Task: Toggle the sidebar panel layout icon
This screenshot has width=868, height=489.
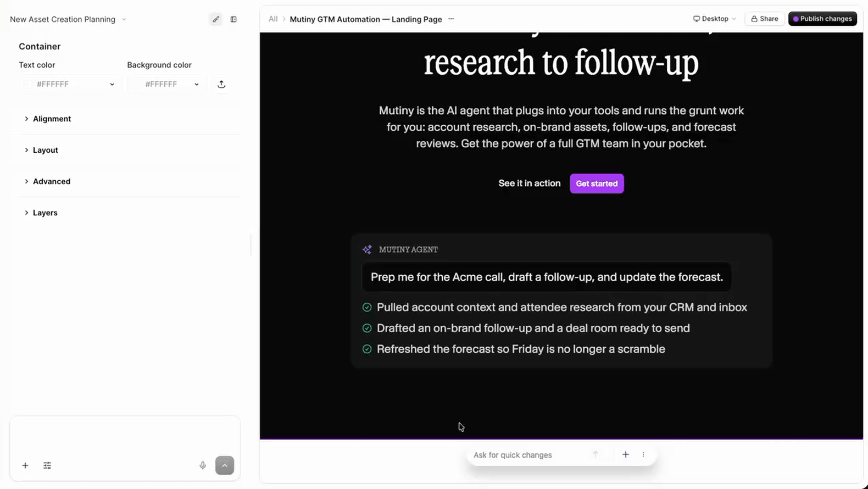Action: (x=233, y=19)
